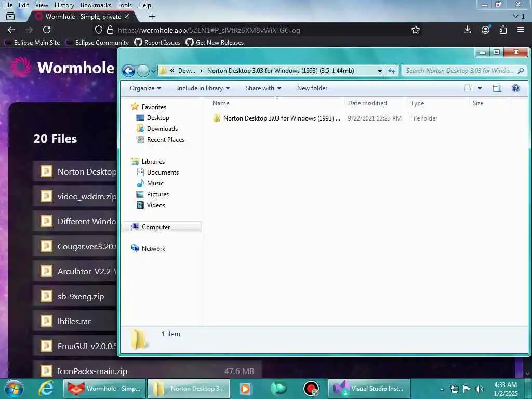This screenshot has height=399, width=532.
Task: Select Computer in navigation pane
Action: point(162,227)
